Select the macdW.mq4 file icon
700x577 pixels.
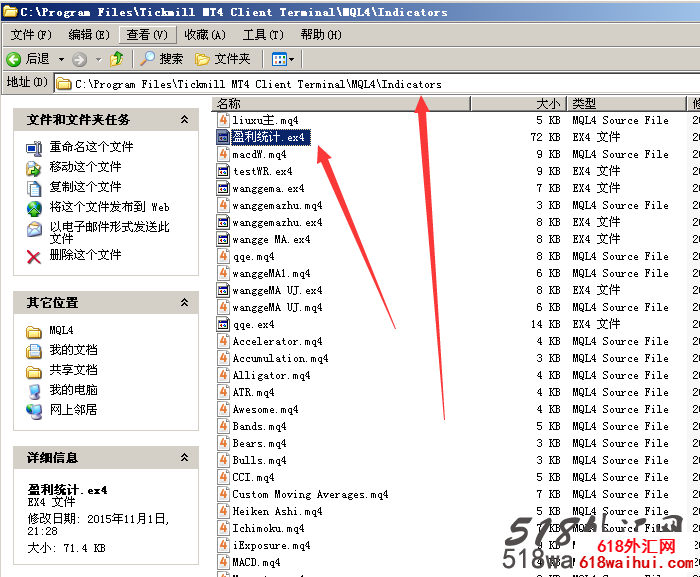tap(223, 154)
